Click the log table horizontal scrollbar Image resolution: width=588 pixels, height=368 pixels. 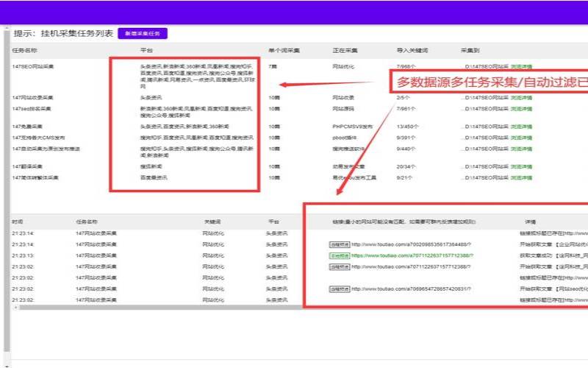tap(160, 307)
